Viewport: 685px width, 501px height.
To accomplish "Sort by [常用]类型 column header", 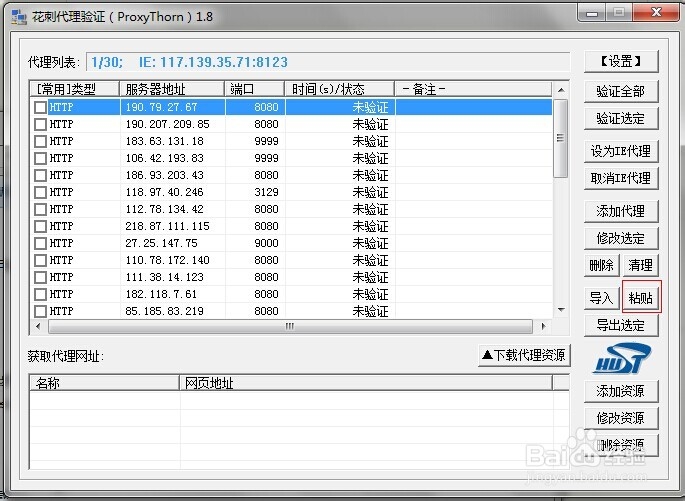I will click(75, 90).
